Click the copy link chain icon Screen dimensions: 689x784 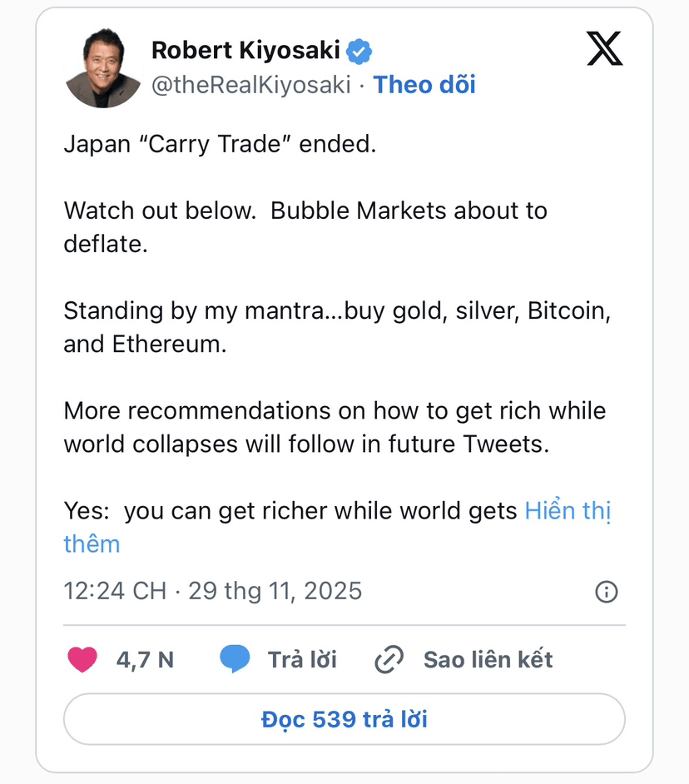click(389, 660)
